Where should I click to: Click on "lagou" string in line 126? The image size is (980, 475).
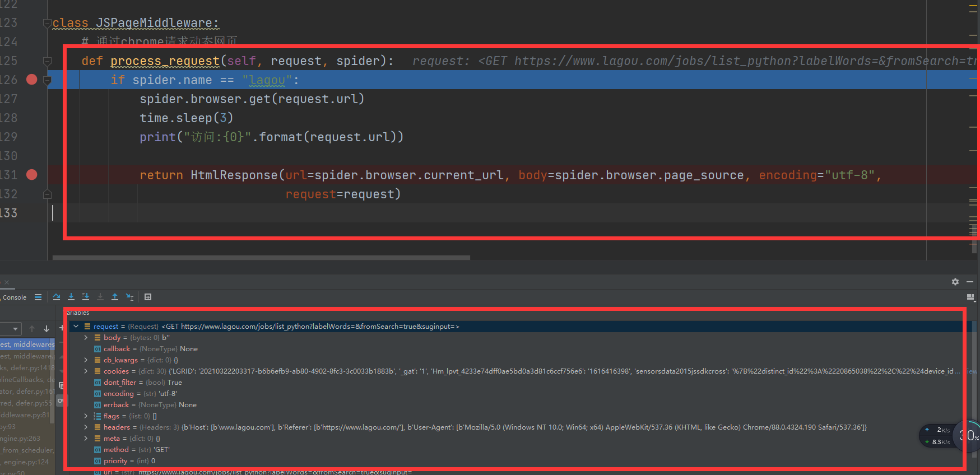(267, 80)
